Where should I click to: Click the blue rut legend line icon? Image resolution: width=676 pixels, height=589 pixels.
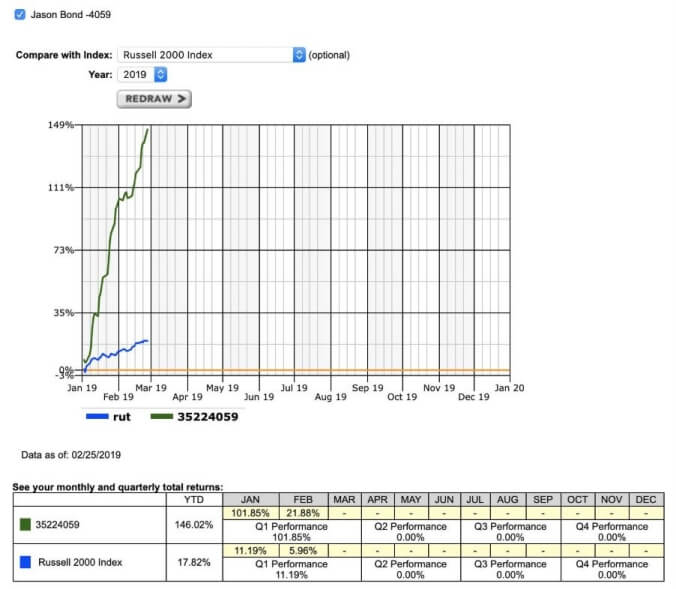pos(97,417)
